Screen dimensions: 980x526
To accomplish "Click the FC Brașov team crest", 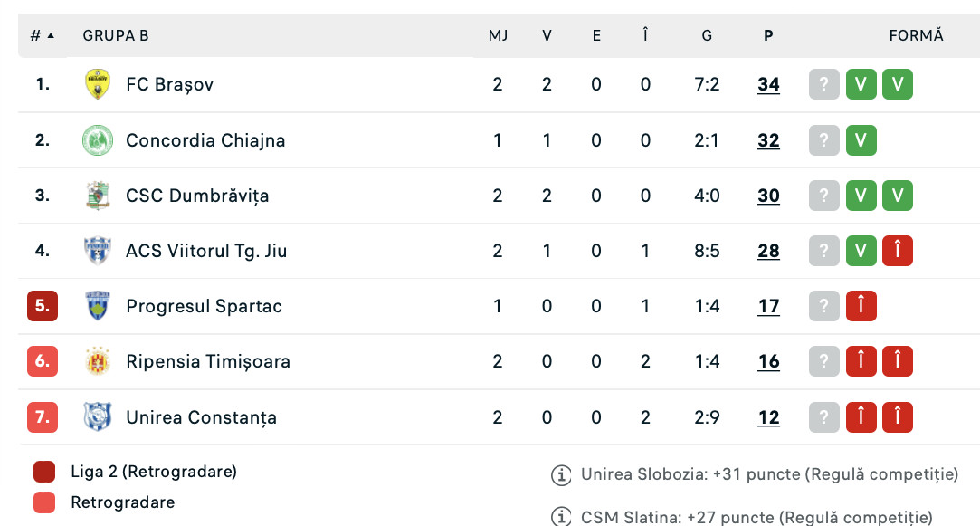I will pyautogui.click(x=97, y=84).
